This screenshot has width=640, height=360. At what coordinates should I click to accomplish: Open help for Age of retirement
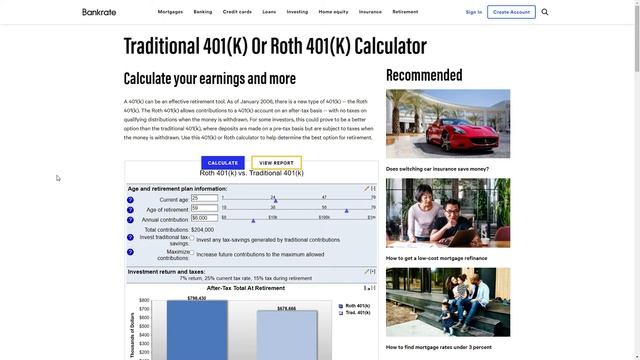pos(130,210)
